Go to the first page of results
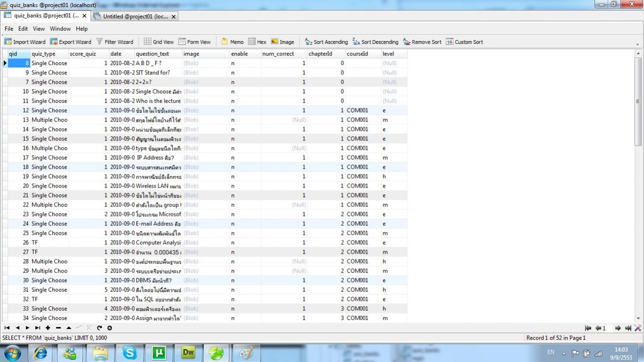This screenshot has width=644, height=362. 588,329
